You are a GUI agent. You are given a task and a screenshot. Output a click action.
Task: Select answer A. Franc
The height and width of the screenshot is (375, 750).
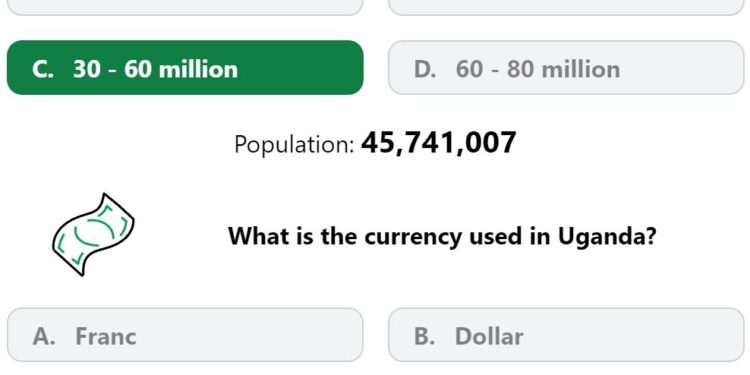[x=185, y=335]
